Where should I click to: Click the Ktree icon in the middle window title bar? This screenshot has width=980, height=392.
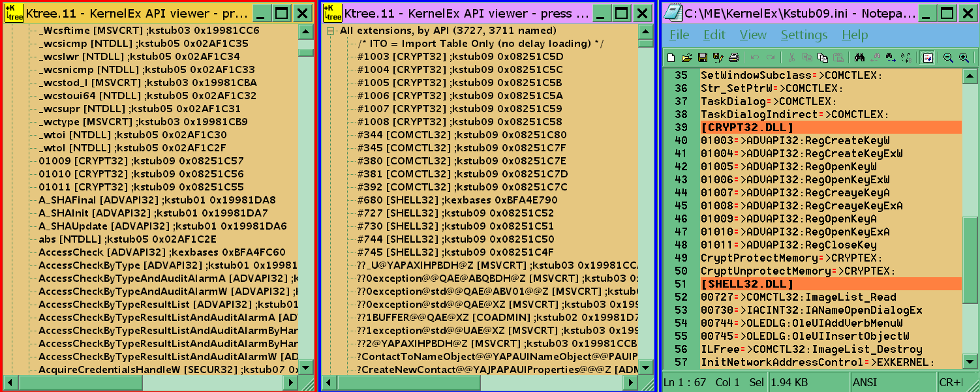(332, 13)
